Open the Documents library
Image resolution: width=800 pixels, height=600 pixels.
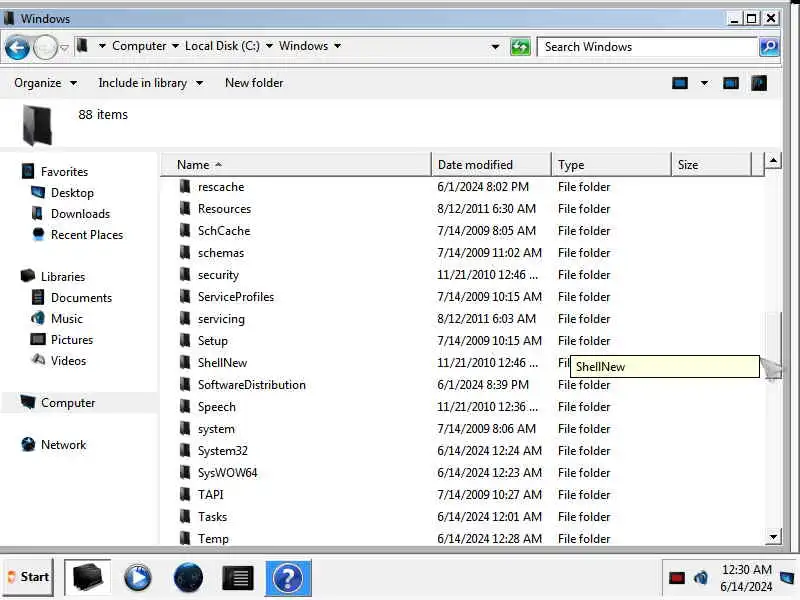click(x=81, y=297)
